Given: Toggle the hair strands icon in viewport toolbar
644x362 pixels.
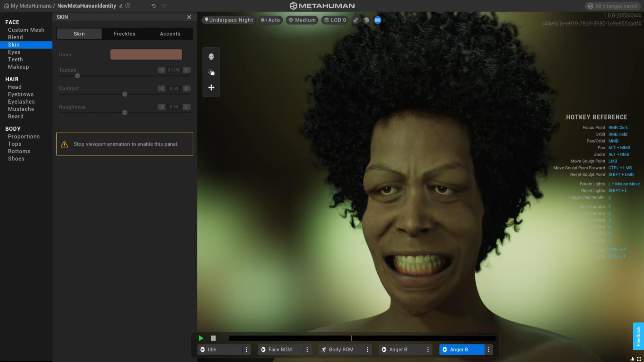Looking at the screenshot, I should click(355, 20).
